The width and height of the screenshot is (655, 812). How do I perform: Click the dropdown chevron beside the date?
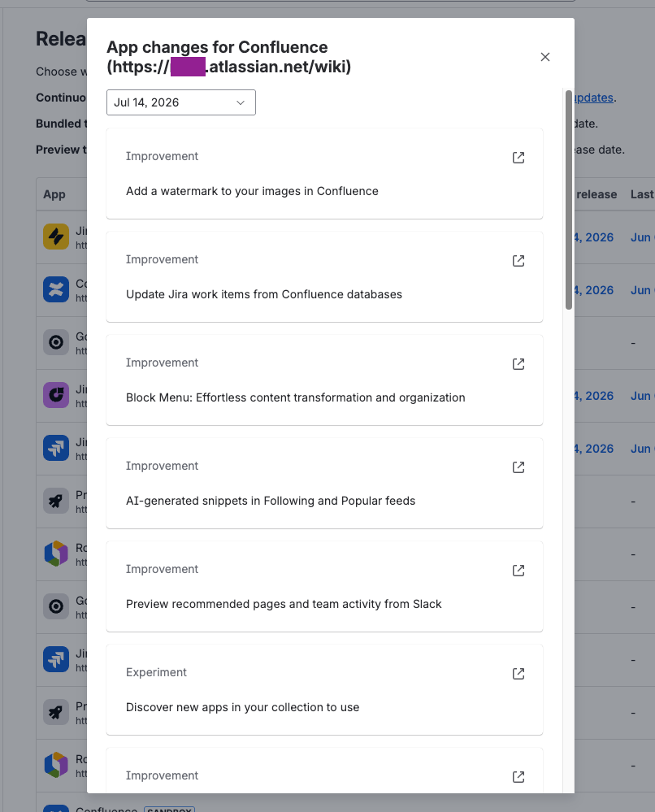coord(241,102)
